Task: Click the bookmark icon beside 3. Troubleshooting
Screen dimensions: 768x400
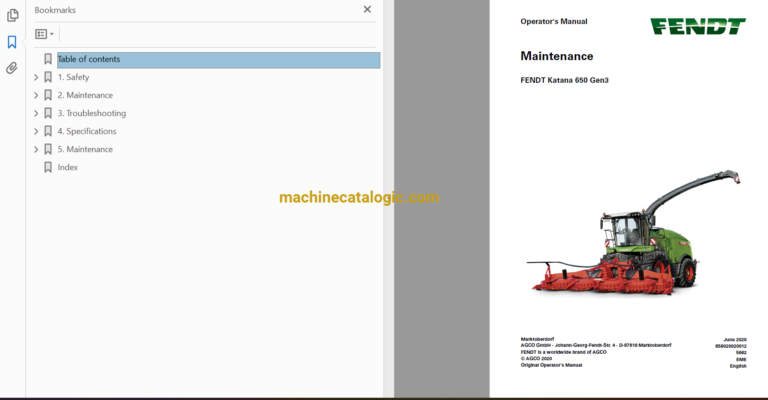Action: (48, 114)
